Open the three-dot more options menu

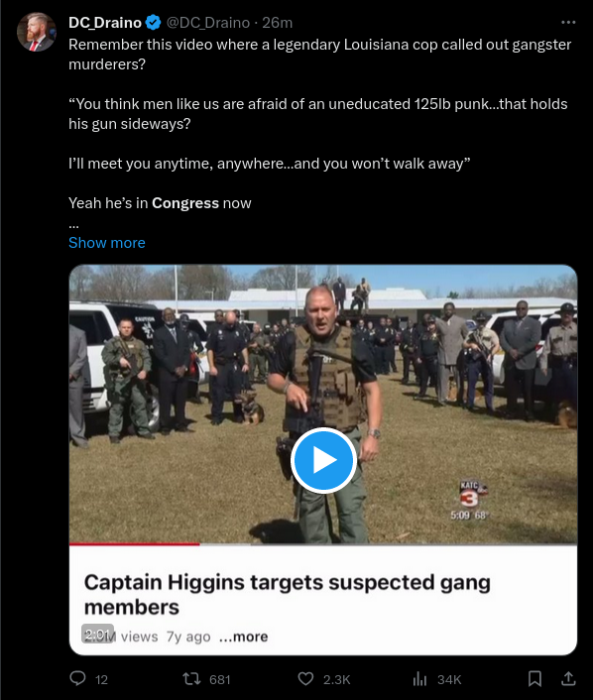coord(568,23)
